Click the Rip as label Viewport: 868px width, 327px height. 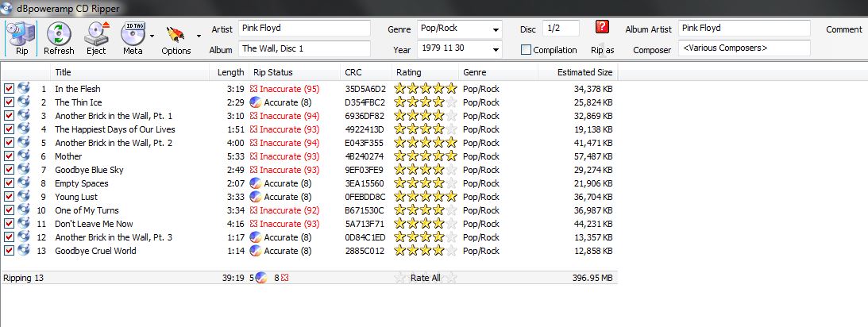coord(603,50)
